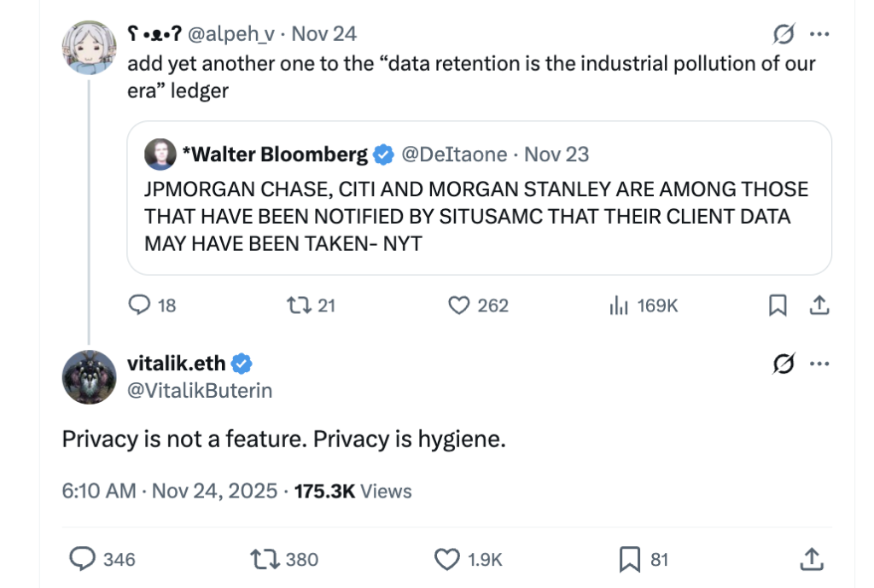Viewport: 874px width, 588px height.
Task: Click the tweet timestamp 6:10 AM
Action: pos(99,491)
